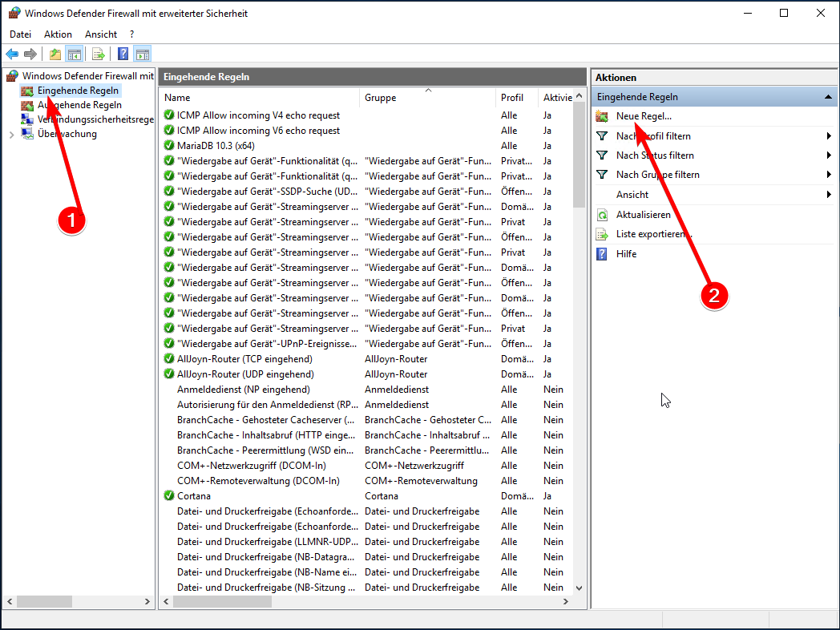Select the Datei- und Druckerfreigabe (LLMNR-UDP rule
The height and width of the screenshot is (630, 840).
coord(365,542)
